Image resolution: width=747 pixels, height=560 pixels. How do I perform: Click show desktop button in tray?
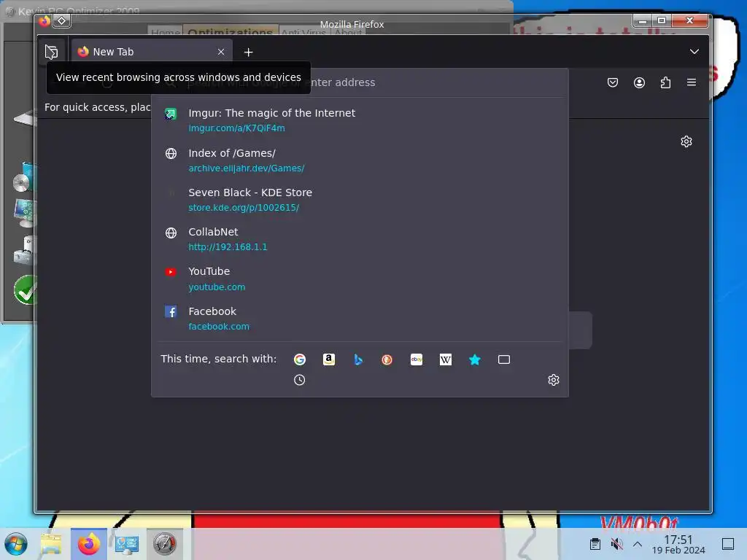pyautogui.click(x=728, y=544)
